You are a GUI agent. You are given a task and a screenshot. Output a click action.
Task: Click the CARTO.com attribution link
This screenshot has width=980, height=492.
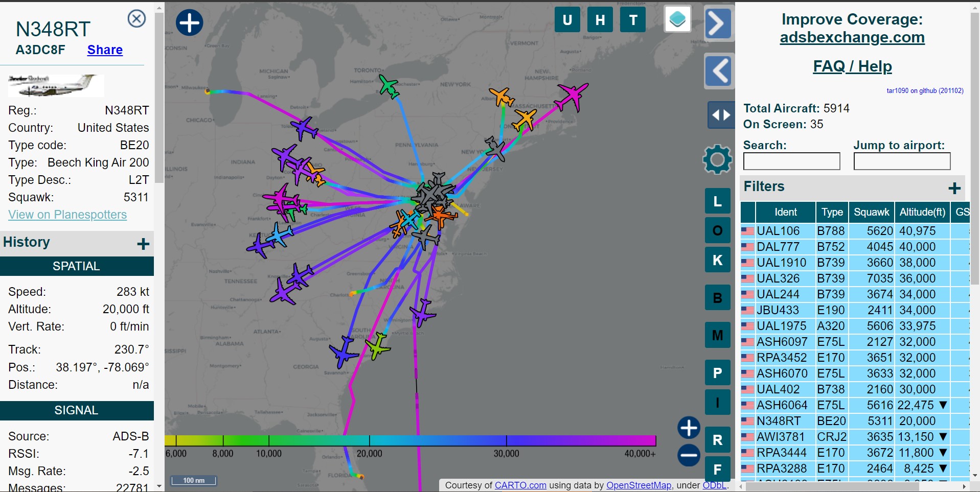[x=520, y=485]
